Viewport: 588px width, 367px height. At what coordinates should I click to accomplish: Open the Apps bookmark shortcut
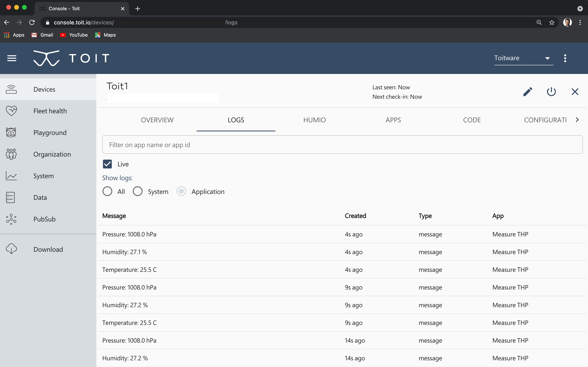pos(14,35)
